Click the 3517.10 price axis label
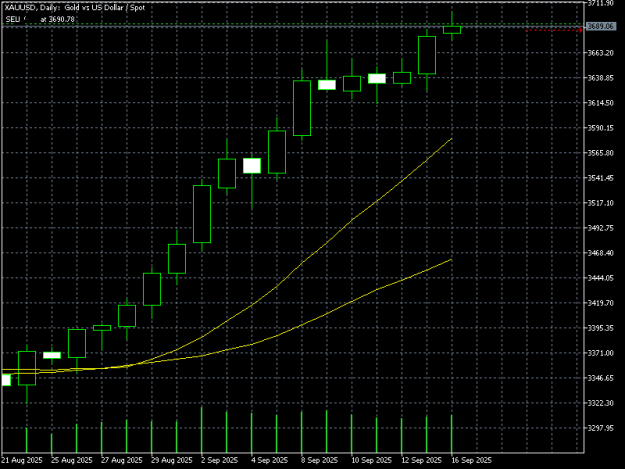Image resolution: width=625 pixels, height=469 pixels. [x=601, y=203]
